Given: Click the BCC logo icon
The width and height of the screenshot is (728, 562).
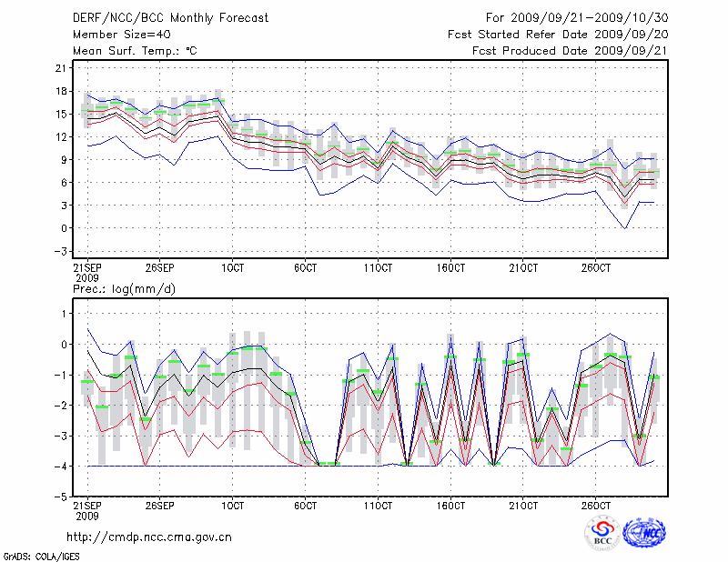Looking at the screenshot, I should (602, 534).
